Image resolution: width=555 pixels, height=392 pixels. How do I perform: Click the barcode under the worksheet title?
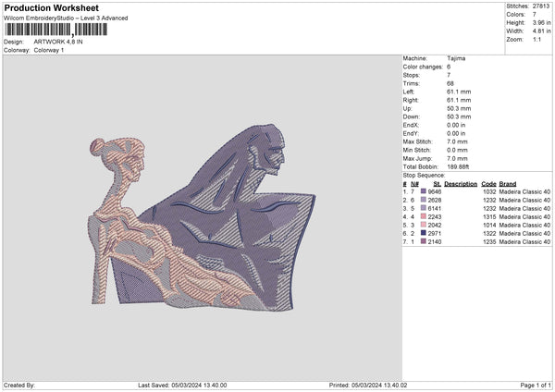click(x=55, y=31)
